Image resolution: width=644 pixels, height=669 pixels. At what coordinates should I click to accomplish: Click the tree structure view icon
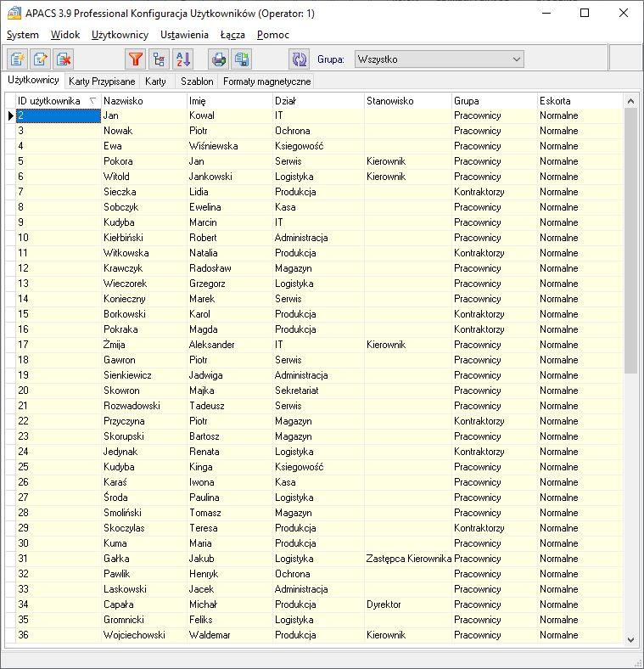pyautogui.click(x=159, y=59)
